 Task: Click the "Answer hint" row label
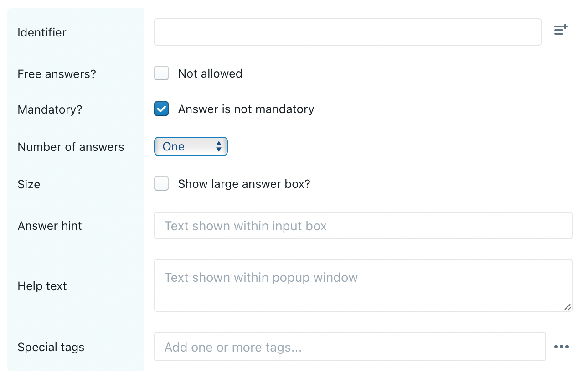pos(50,226)
